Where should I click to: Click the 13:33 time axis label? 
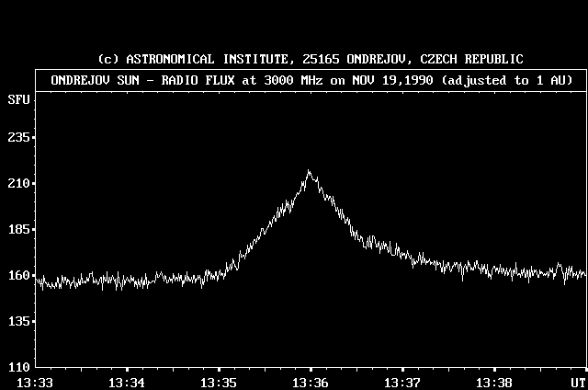pyautogui.click(x=34, y=381)
